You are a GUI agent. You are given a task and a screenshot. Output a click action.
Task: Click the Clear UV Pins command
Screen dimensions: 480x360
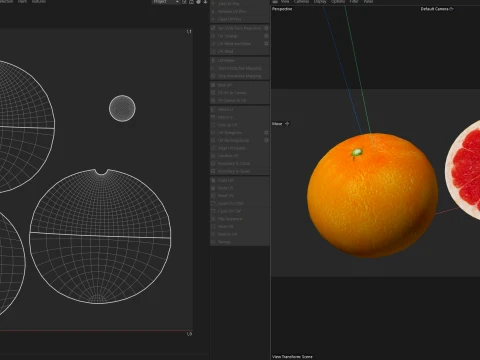pyautogui.click(x=239, y=19)
